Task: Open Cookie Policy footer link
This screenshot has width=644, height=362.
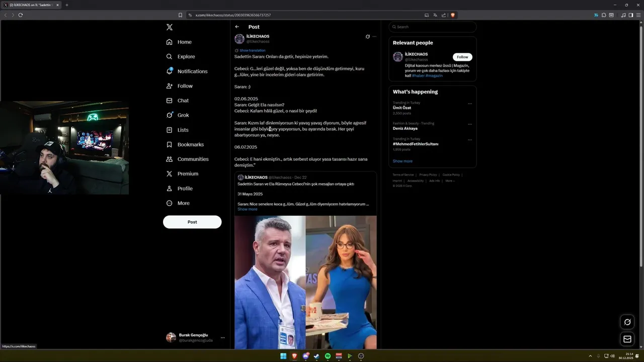Action: pyautogui.click(x=451, y=174)
